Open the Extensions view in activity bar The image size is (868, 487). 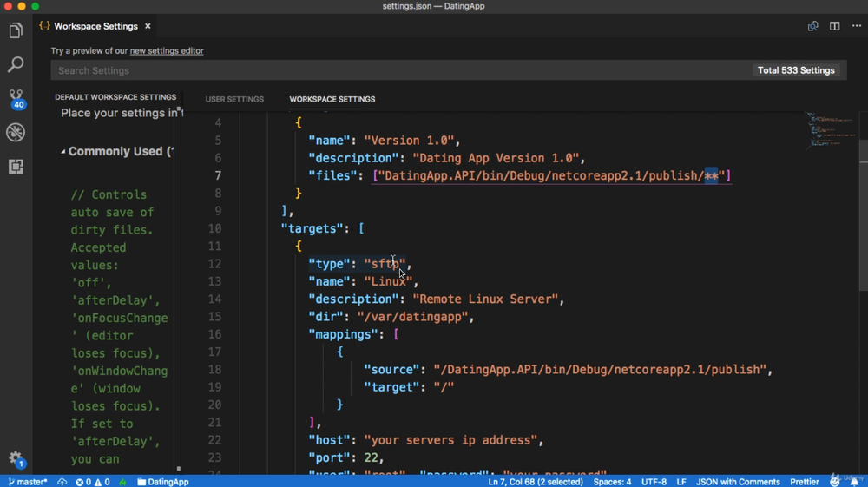[16, 166]
